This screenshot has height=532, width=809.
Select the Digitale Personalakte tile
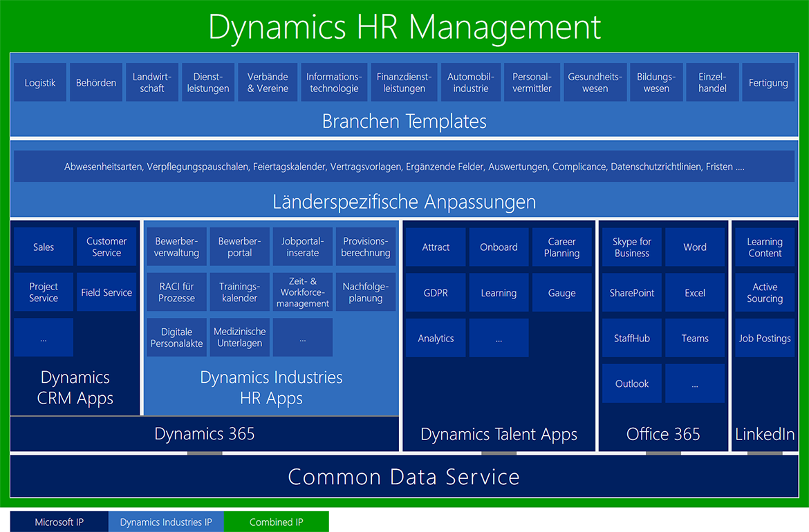coord(177,338)
